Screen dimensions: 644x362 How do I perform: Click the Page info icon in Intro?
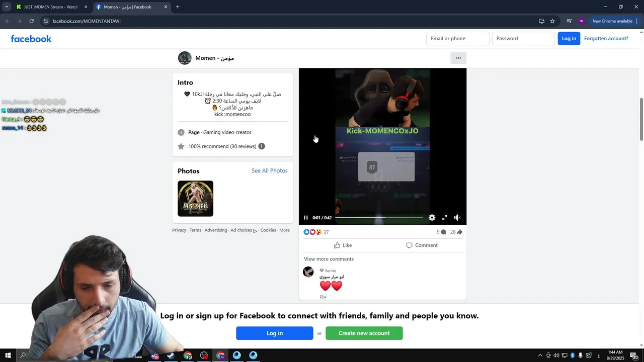[x=181, y=132]
